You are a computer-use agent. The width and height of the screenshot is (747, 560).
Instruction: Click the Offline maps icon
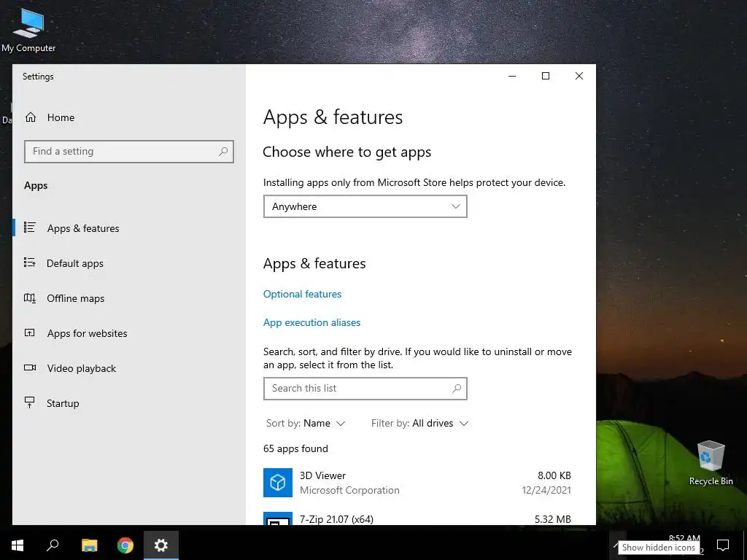pos(30,298)
